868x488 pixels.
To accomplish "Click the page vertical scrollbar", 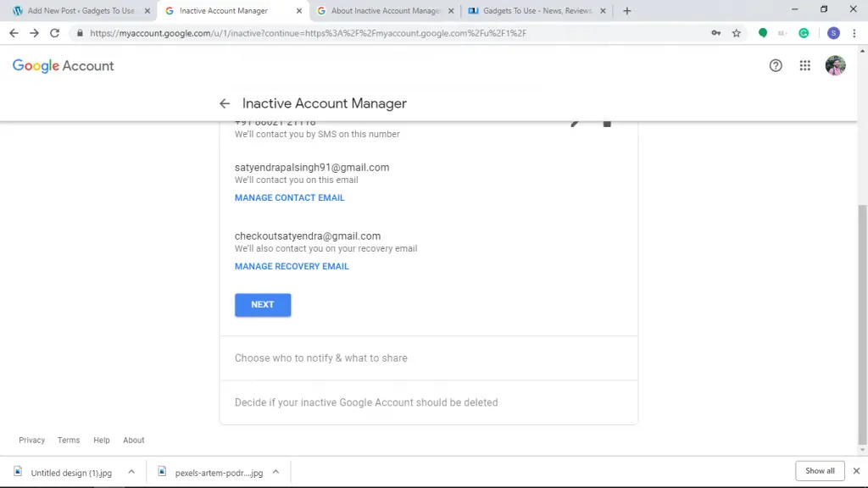I will pos(862,324).
